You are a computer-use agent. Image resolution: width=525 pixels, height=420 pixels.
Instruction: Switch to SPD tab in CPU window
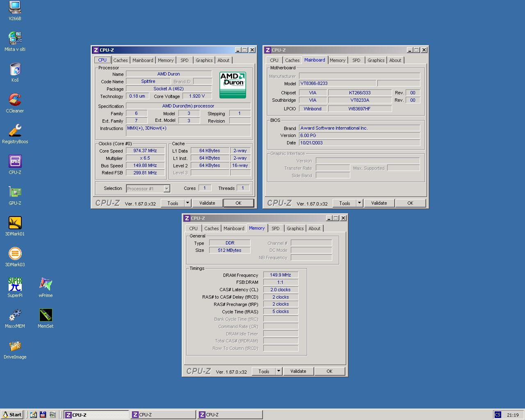pyautogui.click(x=185, y=60)
